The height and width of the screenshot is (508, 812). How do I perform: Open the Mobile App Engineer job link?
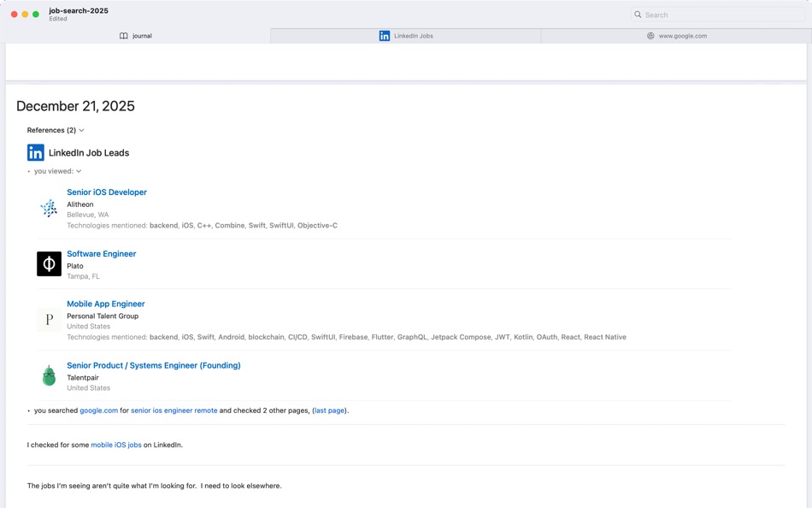[106, 304]
